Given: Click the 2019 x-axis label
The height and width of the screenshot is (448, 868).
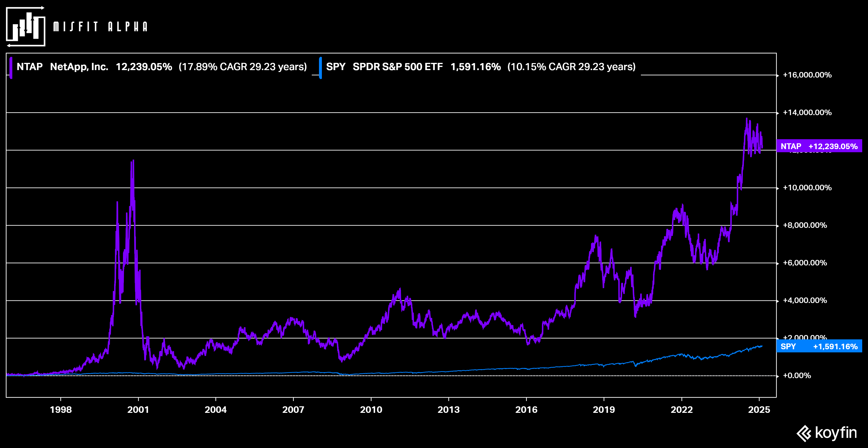Looking at the screenshot, I should pyautogui.click(x=604, y=410).
